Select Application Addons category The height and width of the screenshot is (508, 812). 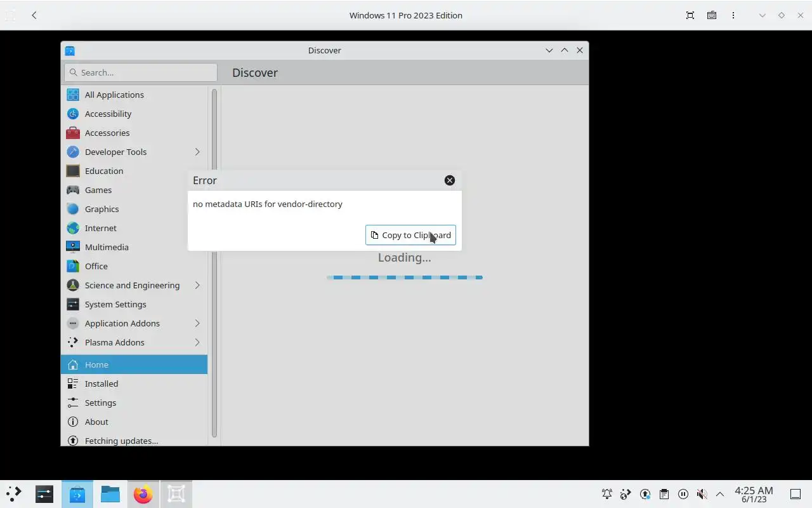pyautogui.click(x=134, y=323)
